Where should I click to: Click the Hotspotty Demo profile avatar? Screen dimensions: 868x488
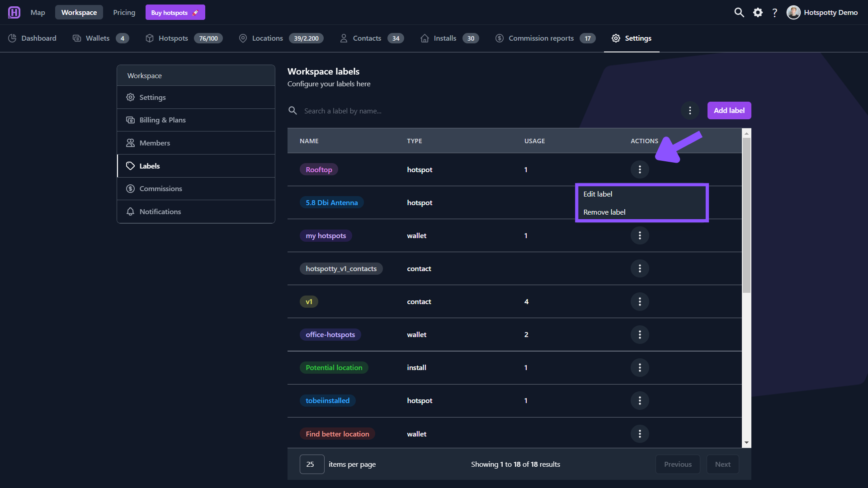pyautogui.click(x=793, y=12)
